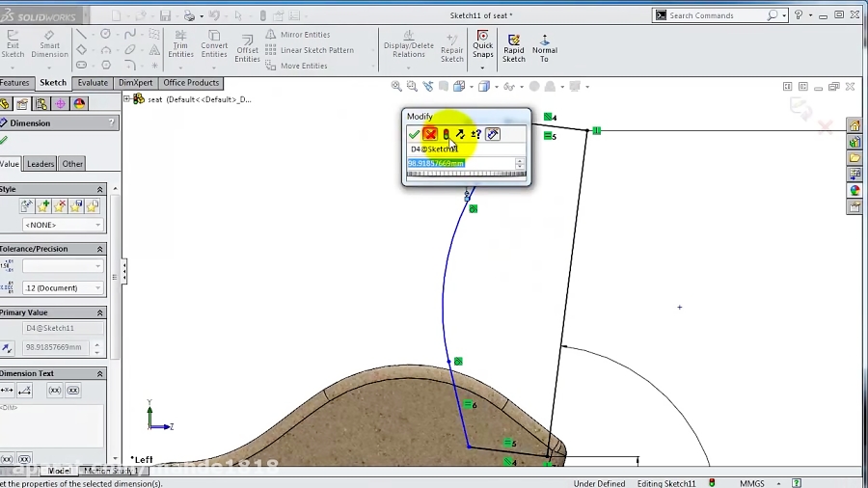Open the Style <NONE> dropdown
The width and height of the screenshot is (868, 488).
coord(63,225)
